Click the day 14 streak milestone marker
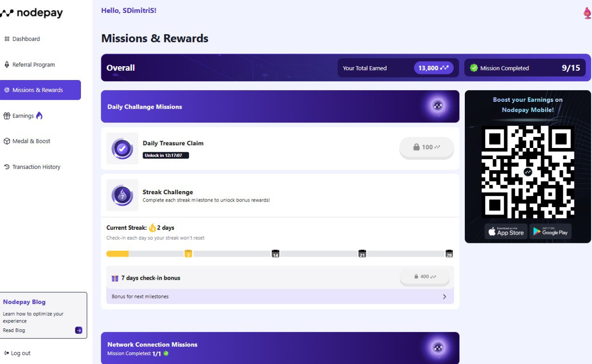 pos(275,254)
